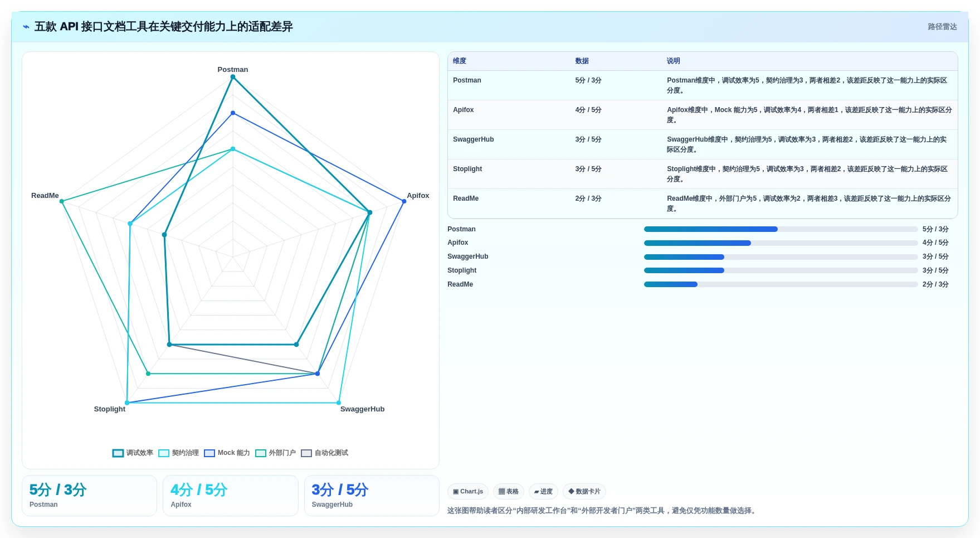Select the 表格 tag
The width and height of the screenshot is (980, 538).
[508, 491]
